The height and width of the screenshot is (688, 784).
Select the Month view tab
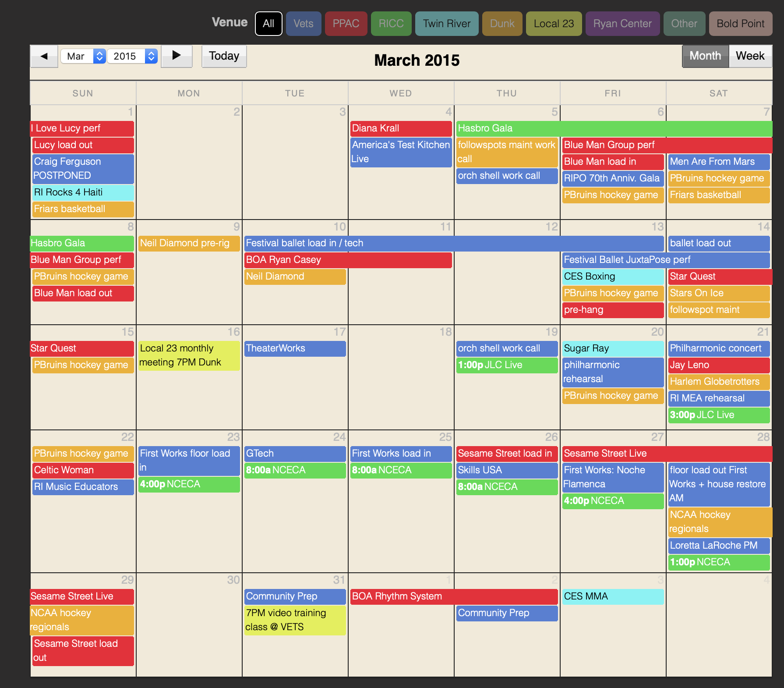tap(705, 56)
